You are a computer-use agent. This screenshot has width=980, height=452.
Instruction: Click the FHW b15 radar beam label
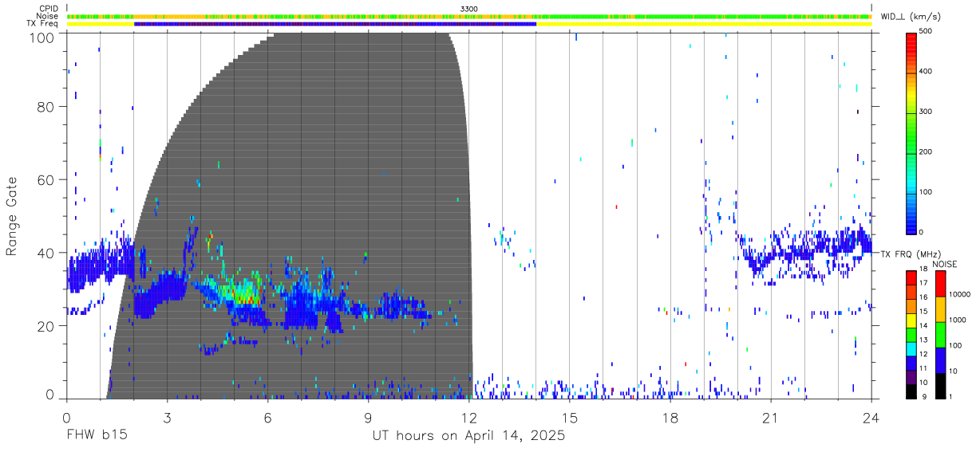pos(97,436)
